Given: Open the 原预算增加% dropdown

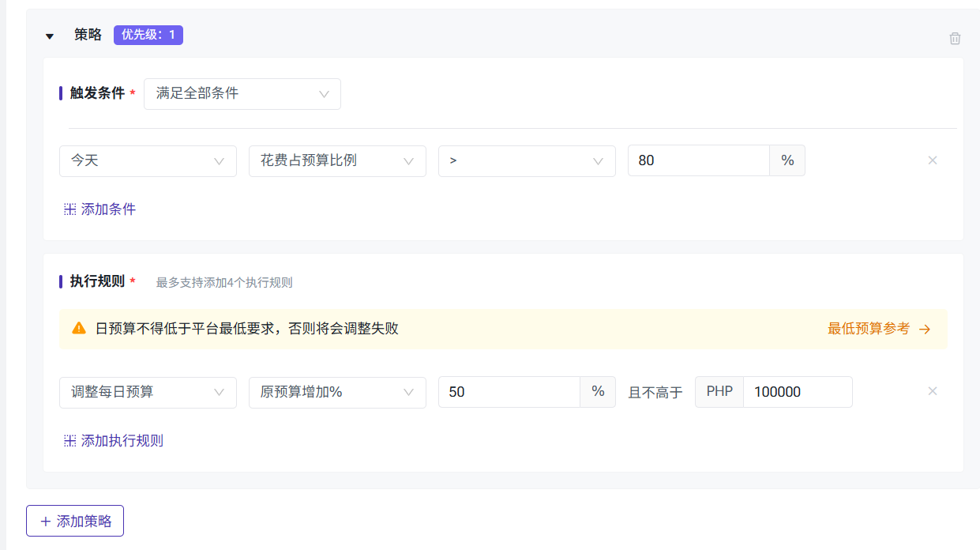Looking at the screenshot, I should point(337,393).
